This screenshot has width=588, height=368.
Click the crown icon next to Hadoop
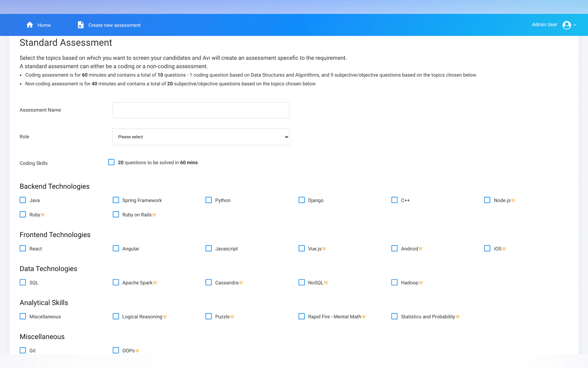coord(421,282)
